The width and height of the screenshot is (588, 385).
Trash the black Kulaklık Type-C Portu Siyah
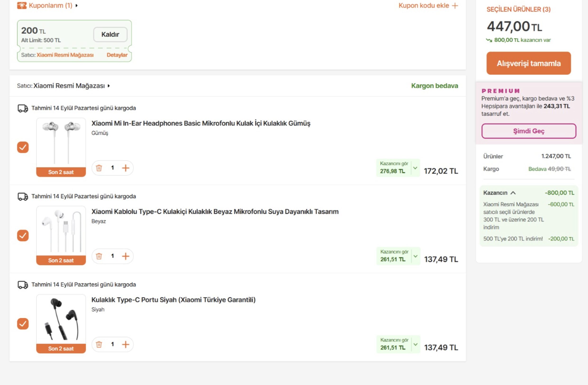coord(99,344)
